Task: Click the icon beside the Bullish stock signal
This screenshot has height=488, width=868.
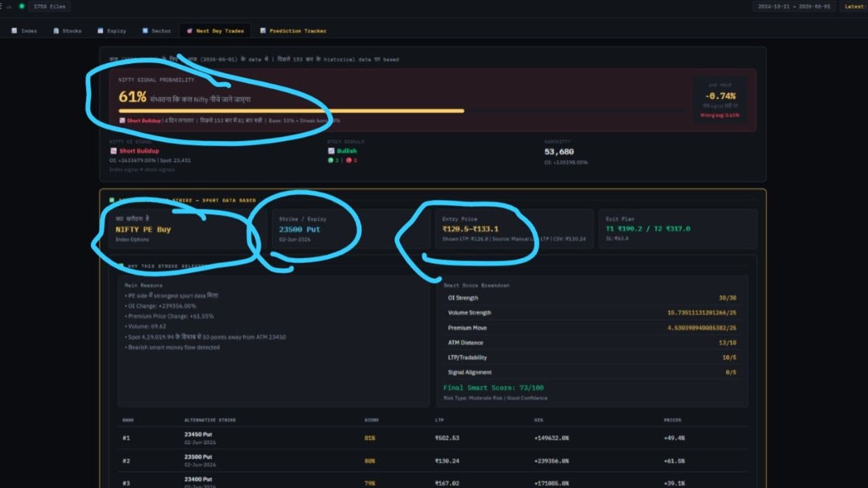Action: point(331,151)
